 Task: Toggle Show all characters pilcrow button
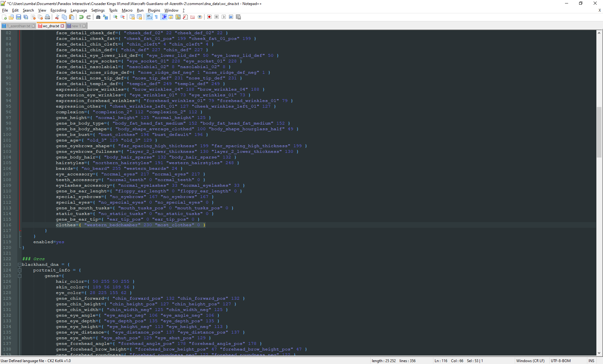[x=156, y=17]
